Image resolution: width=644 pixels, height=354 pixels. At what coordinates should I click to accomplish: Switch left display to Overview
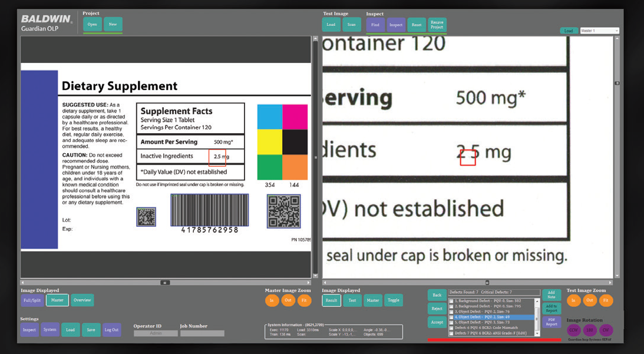point(82,300)
